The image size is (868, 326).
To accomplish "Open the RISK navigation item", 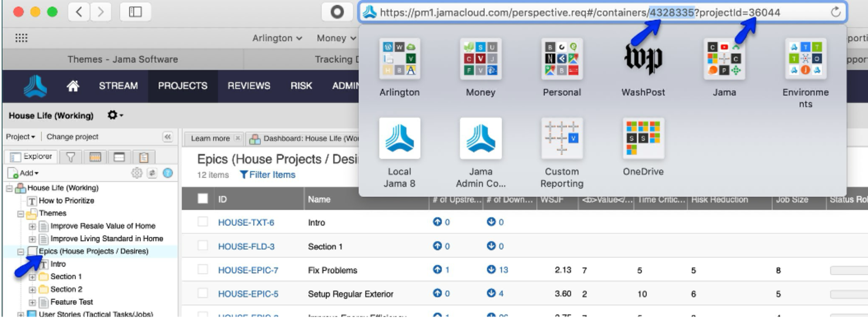I will point(301,86).
